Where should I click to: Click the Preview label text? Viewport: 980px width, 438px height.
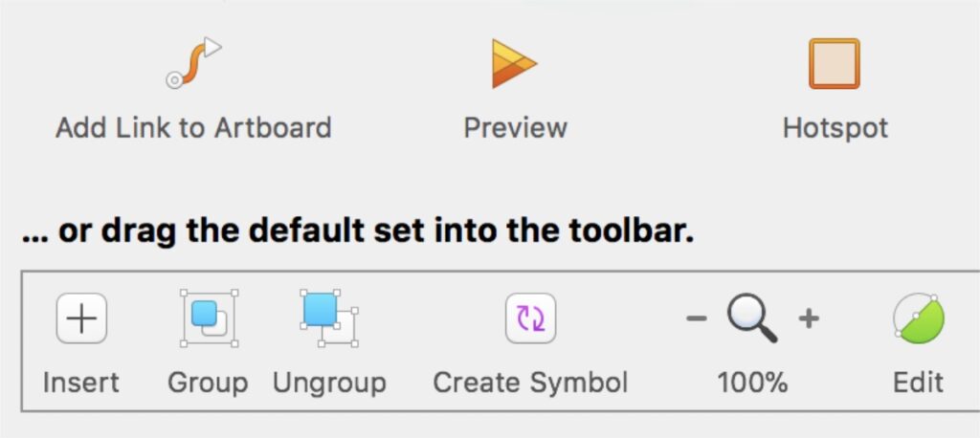point(516,128)
